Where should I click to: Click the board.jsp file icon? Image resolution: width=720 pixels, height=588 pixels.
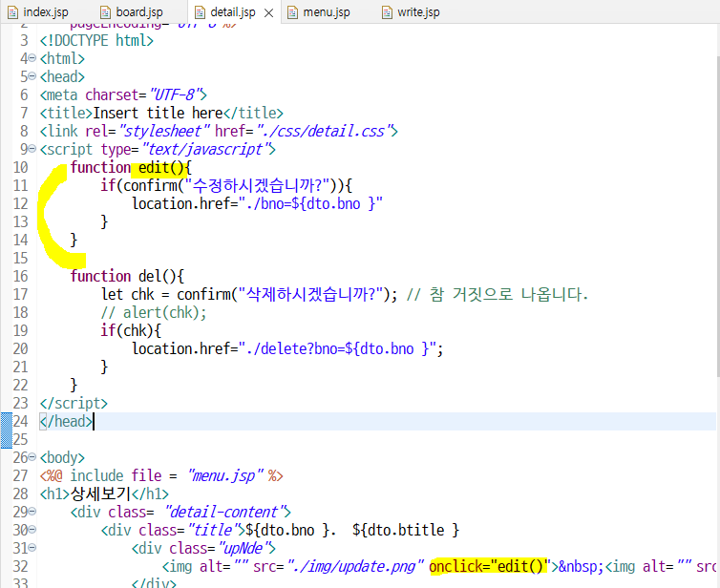tap(106, 12)
